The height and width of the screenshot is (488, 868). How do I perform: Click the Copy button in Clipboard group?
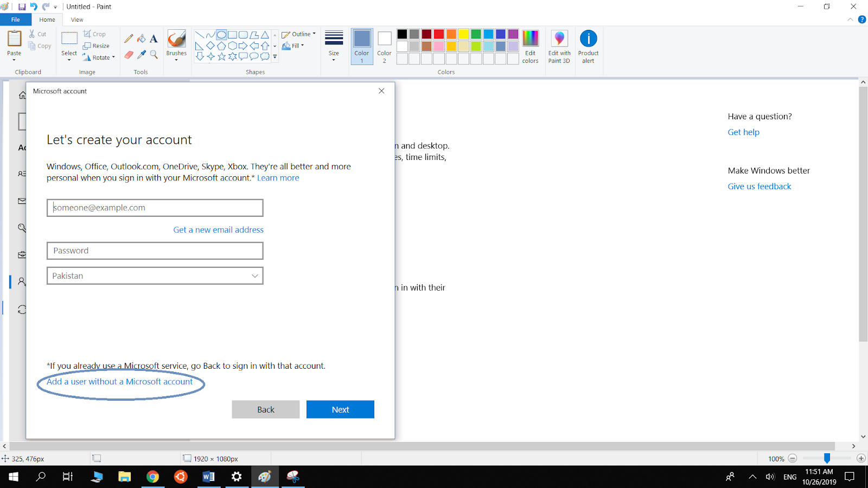pos(40,46)
